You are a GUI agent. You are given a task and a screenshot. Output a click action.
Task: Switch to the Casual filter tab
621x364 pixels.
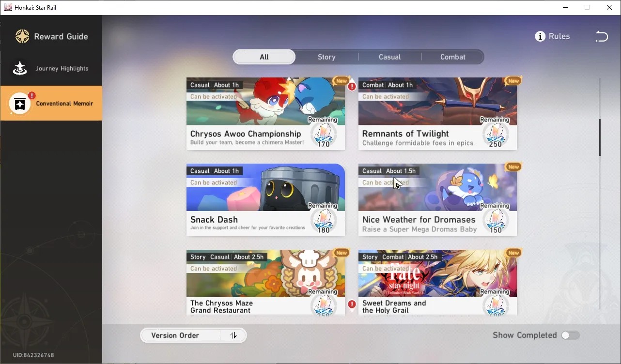pyautogui.click(x=389, y=57)
